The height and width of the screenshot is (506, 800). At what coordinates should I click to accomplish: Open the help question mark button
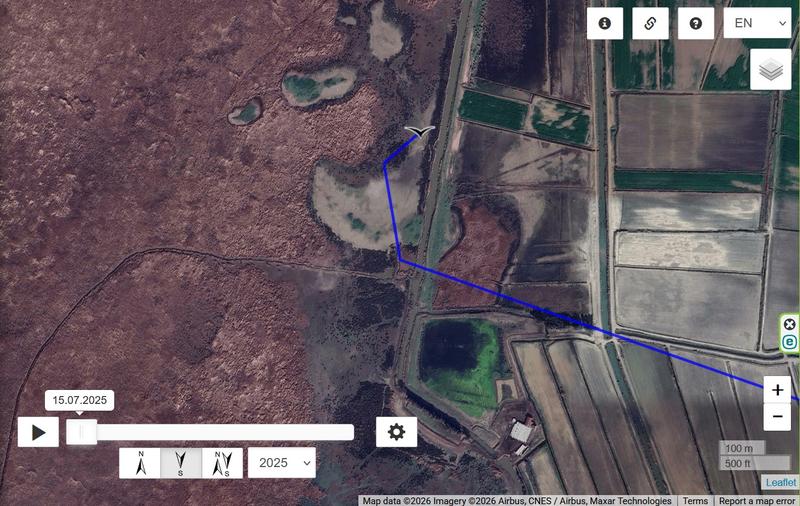695,23
